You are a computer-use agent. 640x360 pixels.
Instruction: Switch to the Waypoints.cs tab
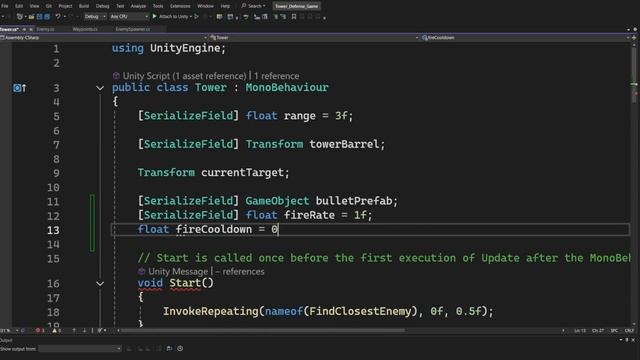(85, 29)
